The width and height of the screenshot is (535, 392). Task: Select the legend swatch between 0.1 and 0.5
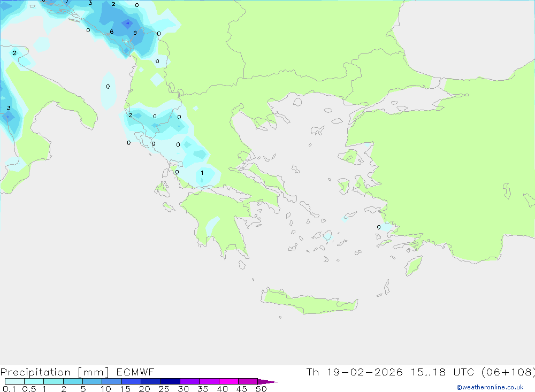click(x=14, y=381)
